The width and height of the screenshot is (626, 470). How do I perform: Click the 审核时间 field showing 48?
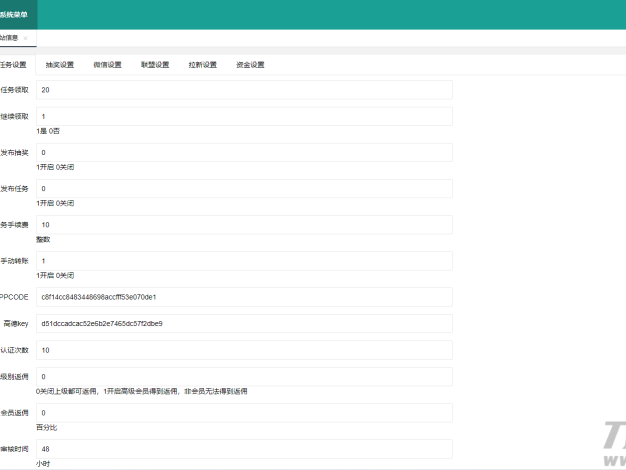pos(244,449)
